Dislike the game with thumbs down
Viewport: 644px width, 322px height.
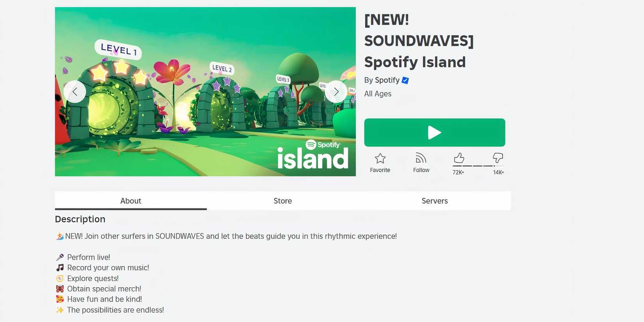[498, 158]
